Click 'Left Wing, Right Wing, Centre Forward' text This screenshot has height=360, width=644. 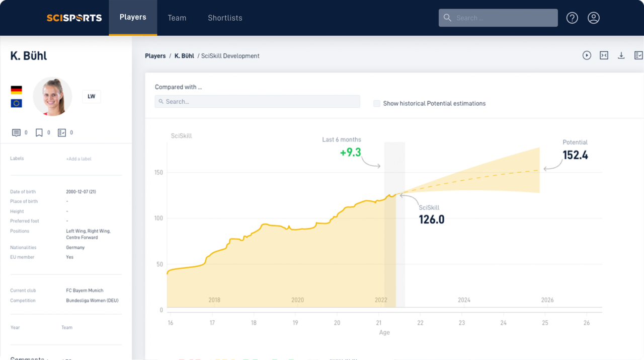(88, 234)
